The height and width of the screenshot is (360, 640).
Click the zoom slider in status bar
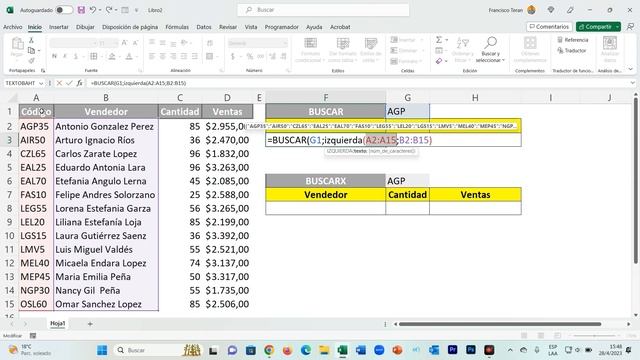594,336
